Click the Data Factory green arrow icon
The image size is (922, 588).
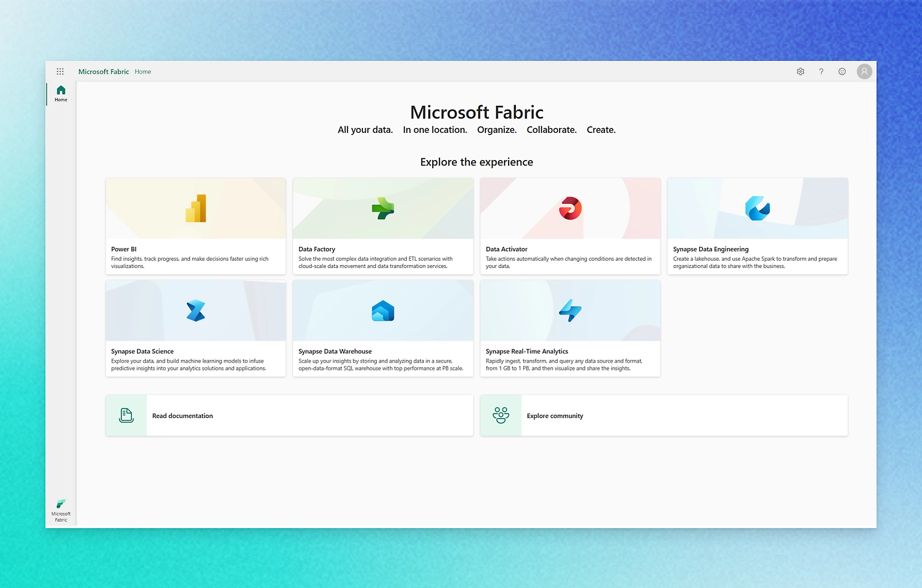383,209
